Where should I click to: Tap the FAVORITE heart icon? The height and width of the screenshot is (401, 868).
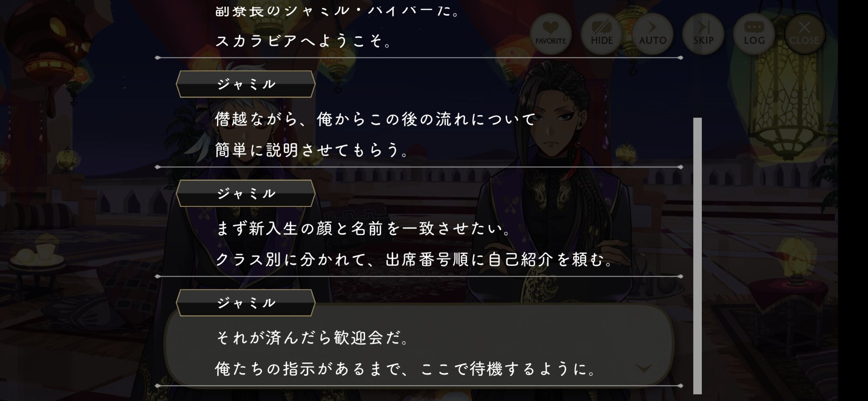click(550, 34)
